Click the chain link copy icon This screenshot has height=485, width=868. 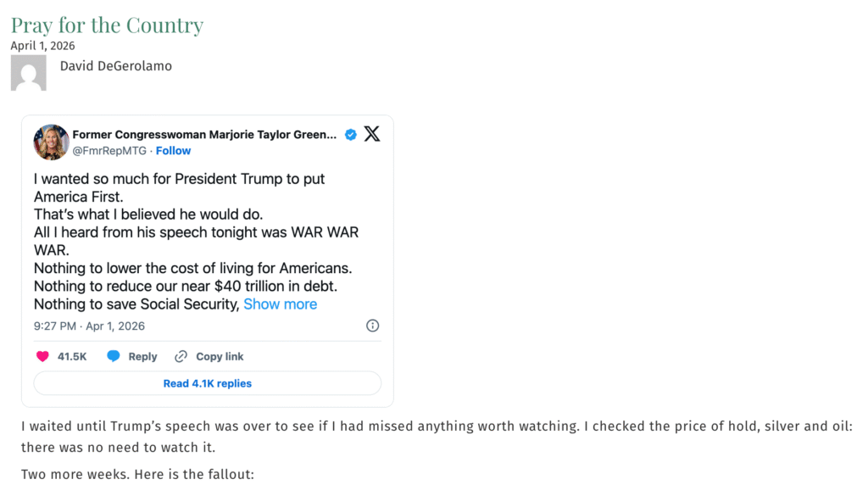[181, 356]
